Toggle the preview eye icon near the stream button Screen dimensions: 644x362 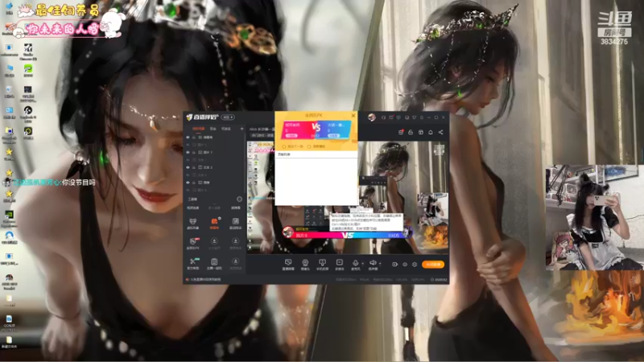coord(405,265)
